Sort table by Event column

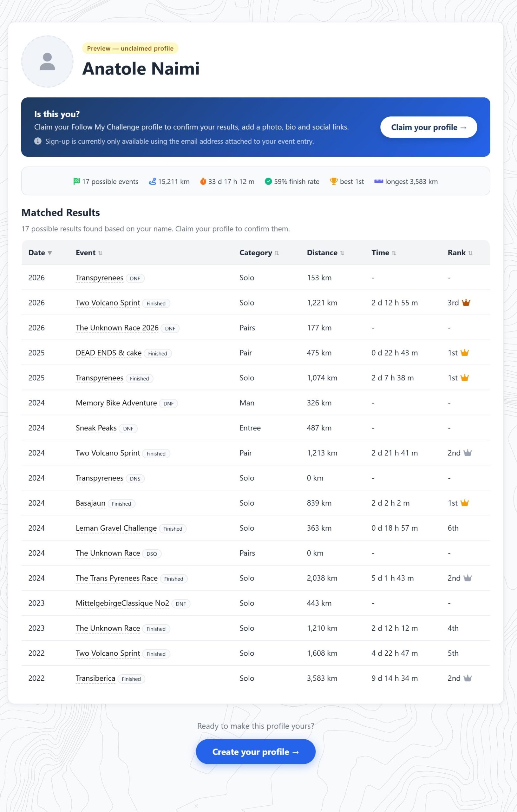click(x=89, y=252)
